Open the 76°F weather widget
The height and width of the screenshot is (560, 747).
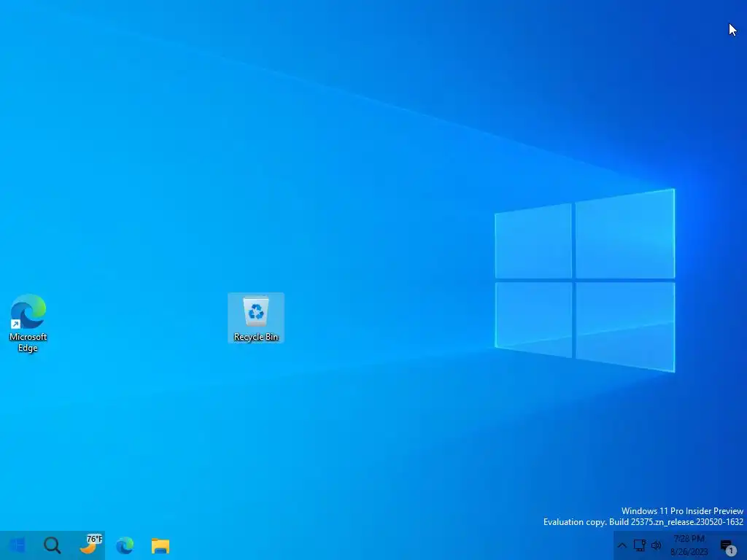[90, 545]
